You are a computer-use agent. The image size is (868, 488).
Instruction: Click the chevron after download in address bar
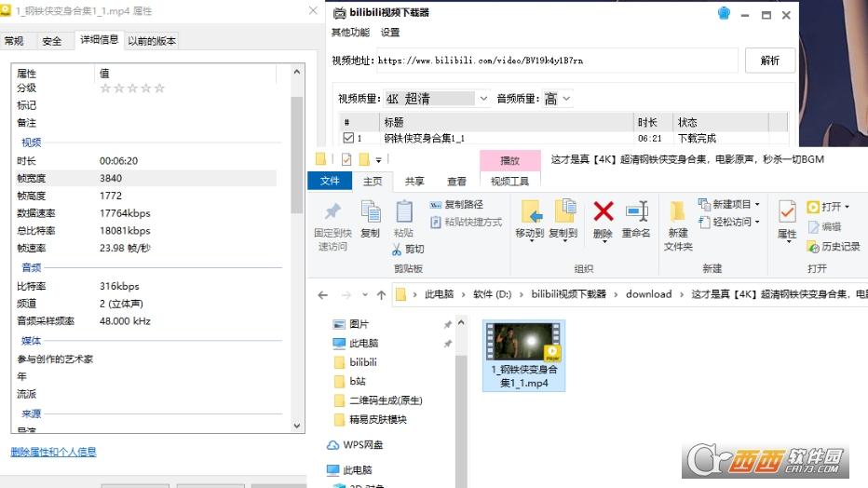tap(682, 294)
